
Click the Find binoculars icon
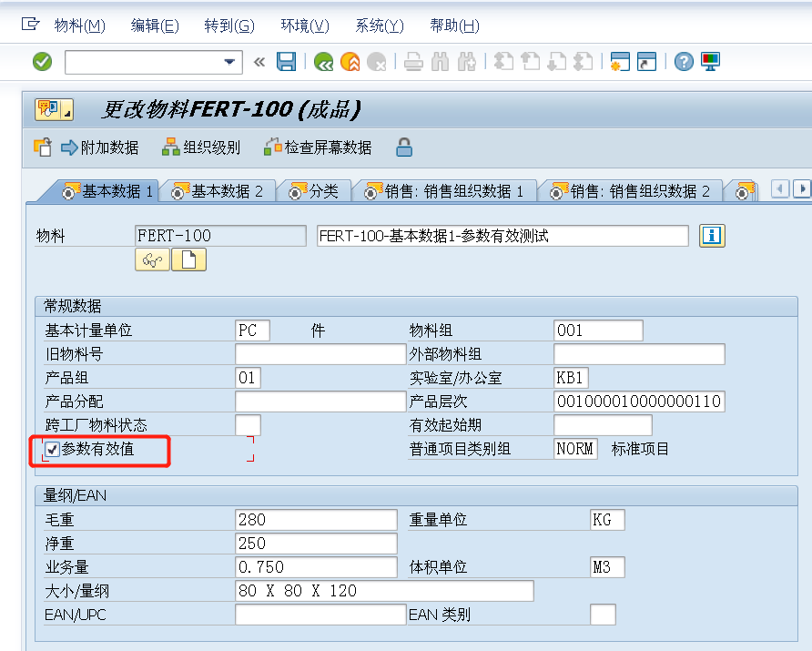coord(441,62)
